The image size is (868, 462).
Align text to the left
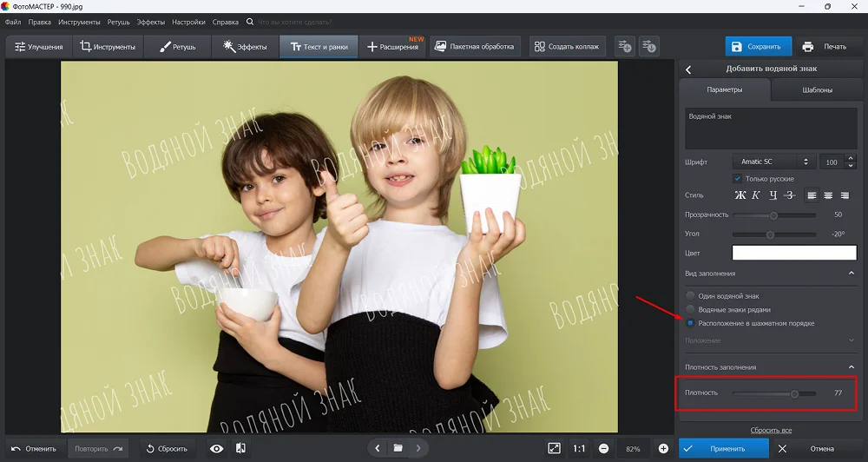(x=812, y=195)
